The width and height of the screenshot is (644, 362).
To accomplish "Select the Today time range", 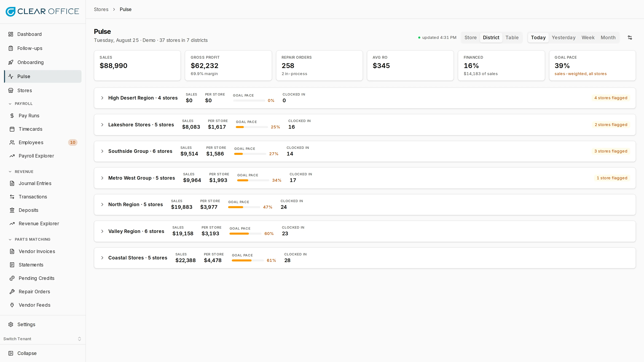I will [538, 38].
